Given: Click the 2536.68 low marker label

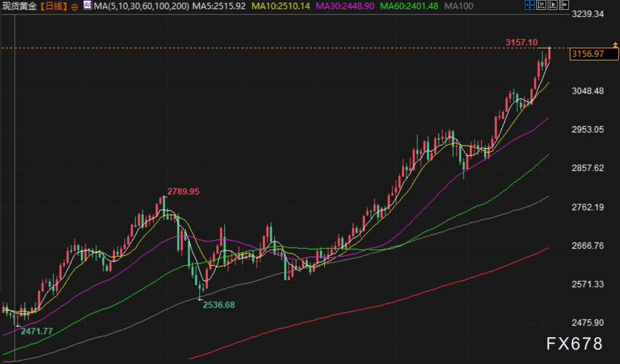Looking at the screenshot, I should (219, 305).
